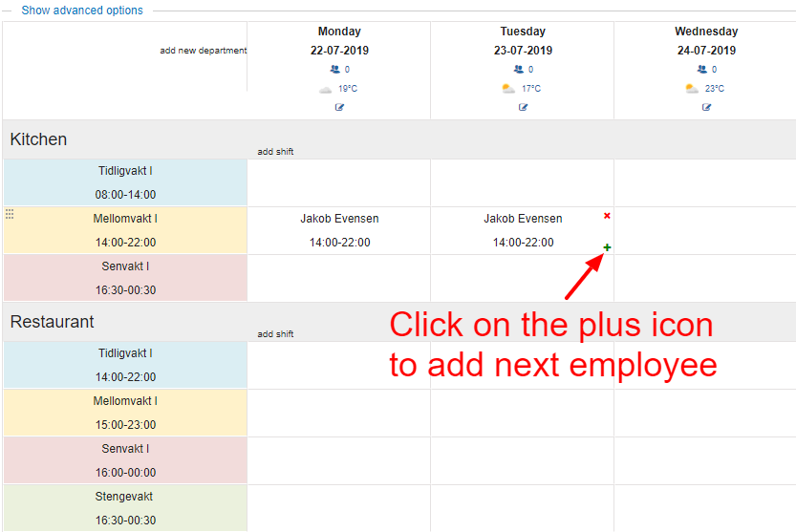This screenshot has height=532, width=796.
Task: Open the edit icon under Wednesday
Action: click(706, 107)
